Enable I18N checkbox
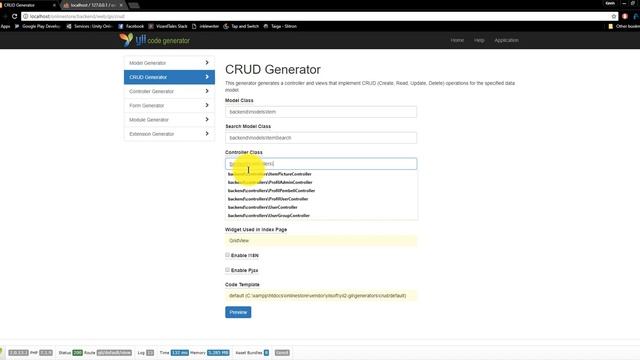Viewport: 640px width, 360px height. pos(227,255)
